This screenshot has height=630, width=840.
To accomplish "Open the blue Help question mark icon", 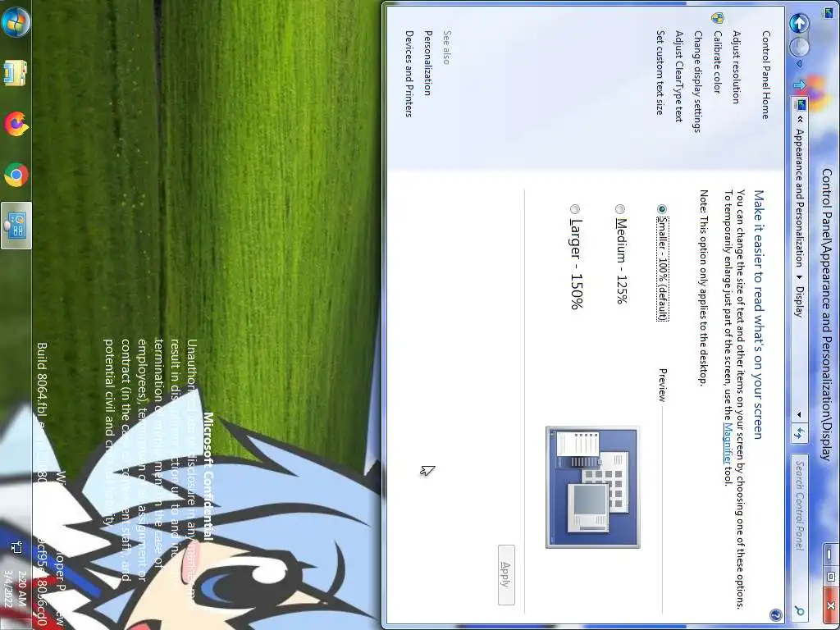I will point(775,614).
